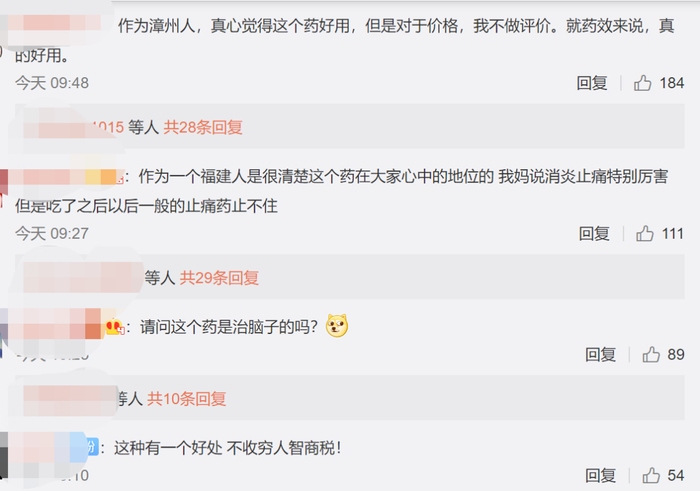Expand 共28条回复 thread
The width and height of the screenshot is (700, 491).
203,127
